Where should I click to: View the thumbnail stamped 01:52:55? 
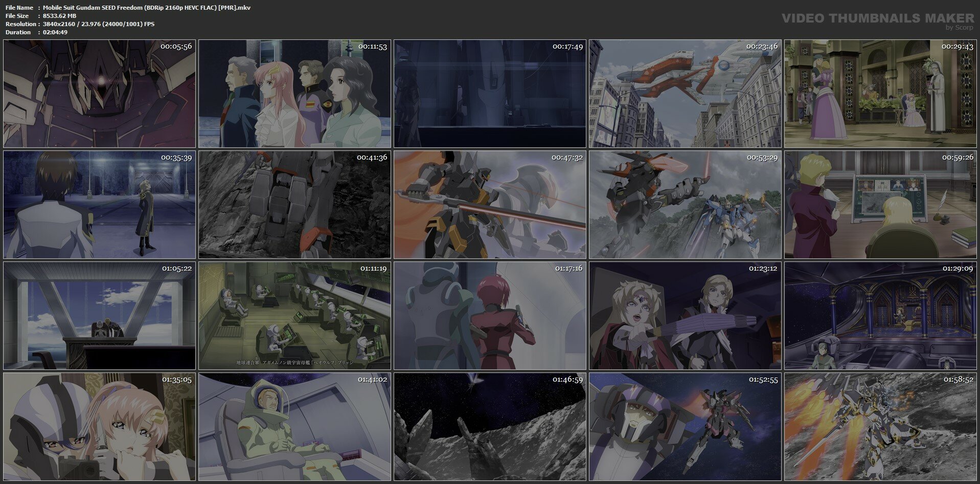pyautogui.click(x=685, y=427)
